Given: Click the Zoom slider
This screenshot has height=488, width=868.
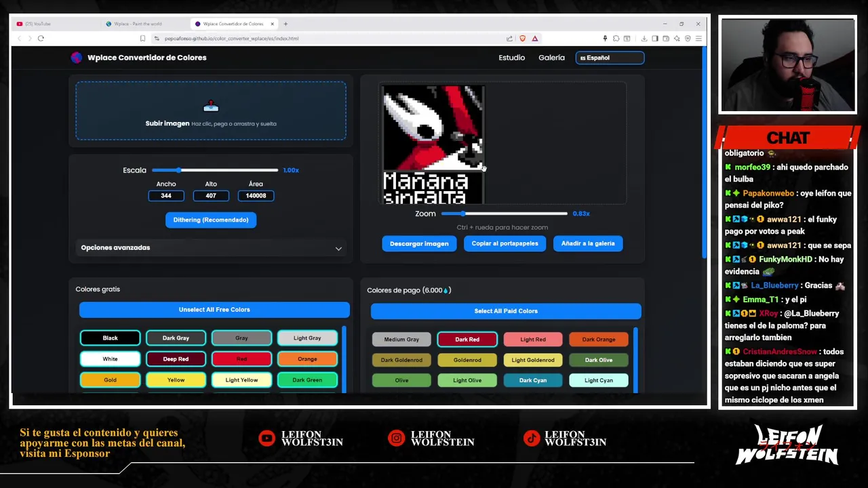Looking at the screenshot, I should [504, 213].
